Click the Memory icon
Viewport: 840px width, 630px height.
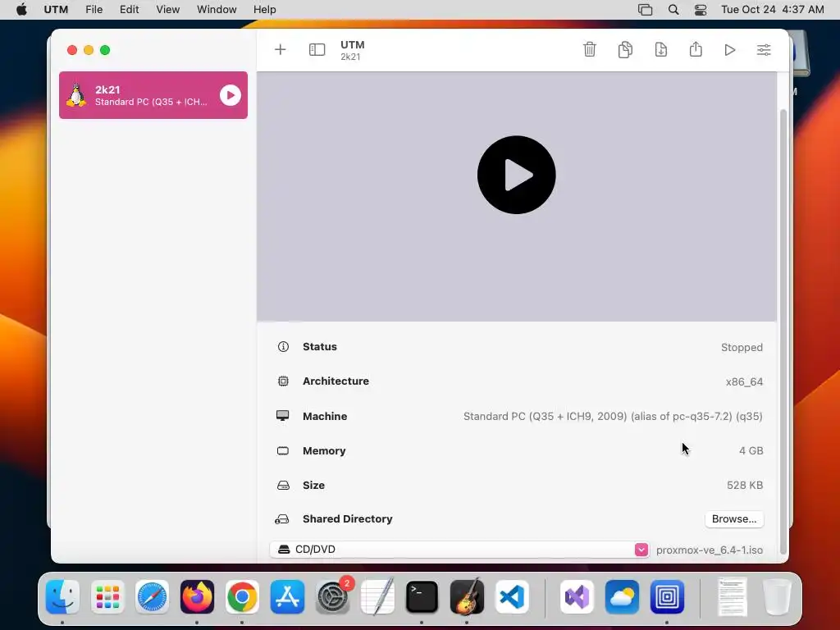coord(283,450)
